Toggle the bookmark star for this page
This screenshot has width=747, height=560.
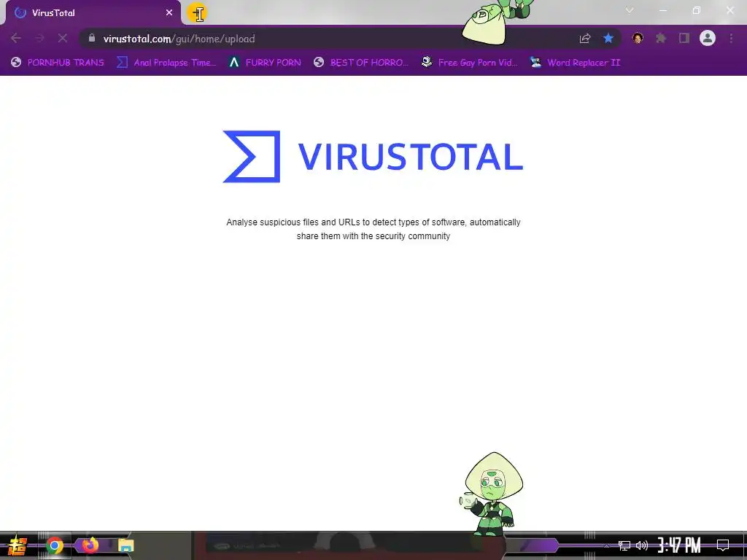coord(608,38)
